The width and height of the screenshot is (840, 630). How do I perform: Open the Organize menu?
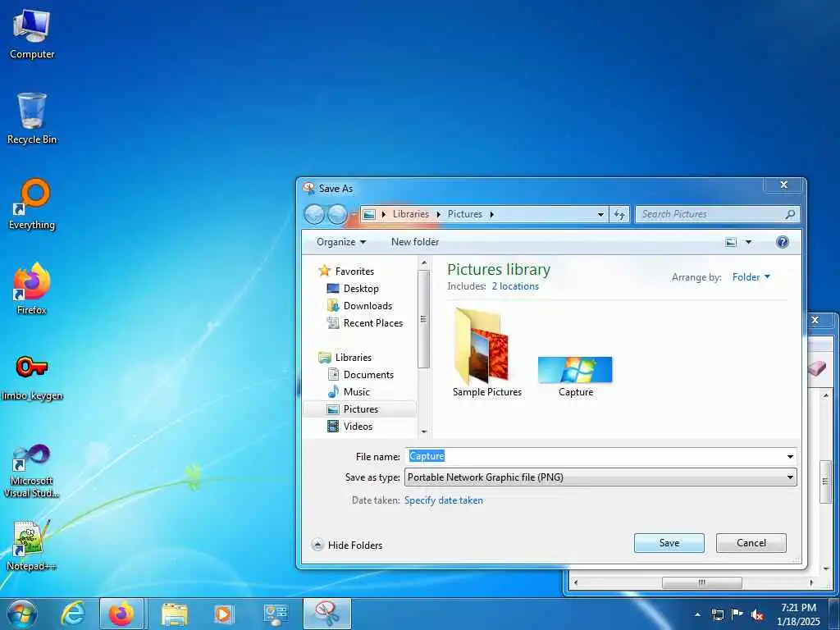(341, 242)
